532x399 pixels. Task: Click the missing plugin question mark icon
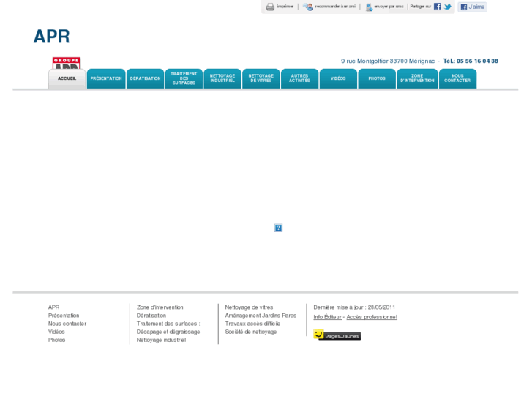278,228
